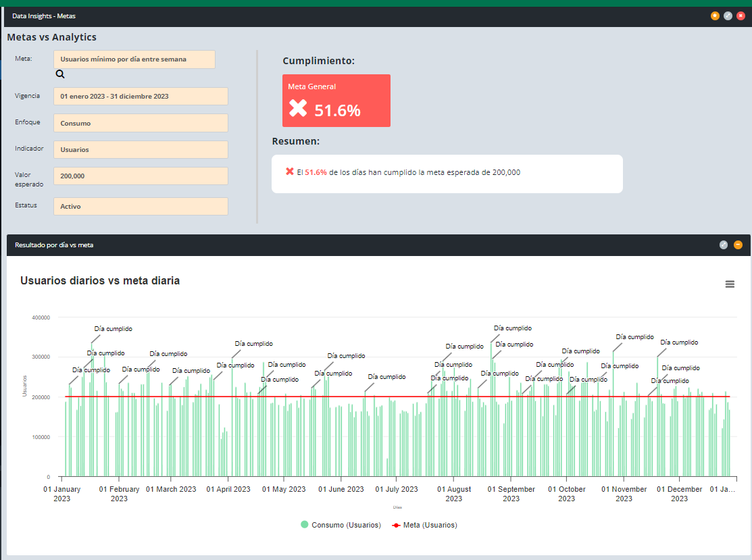The width and height of the screenshot is (752, 560).
Task: Expand the Resultado por día chart panel
Action: 724,245
